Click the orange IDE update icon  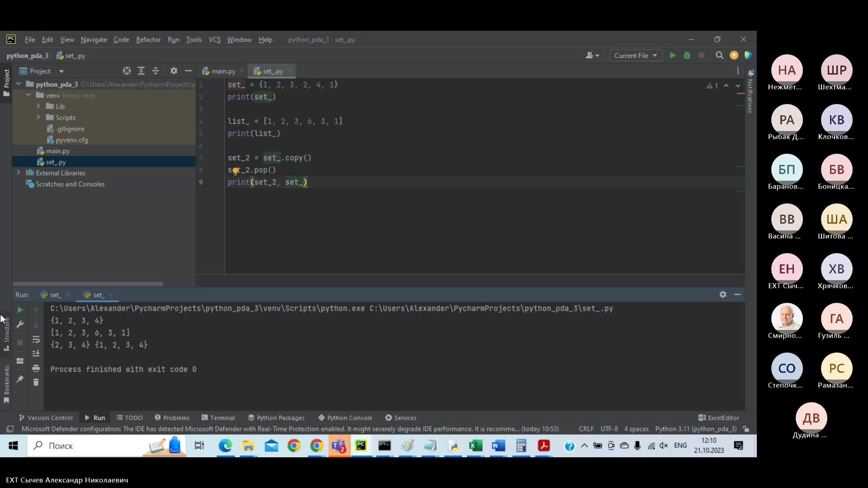734,55
